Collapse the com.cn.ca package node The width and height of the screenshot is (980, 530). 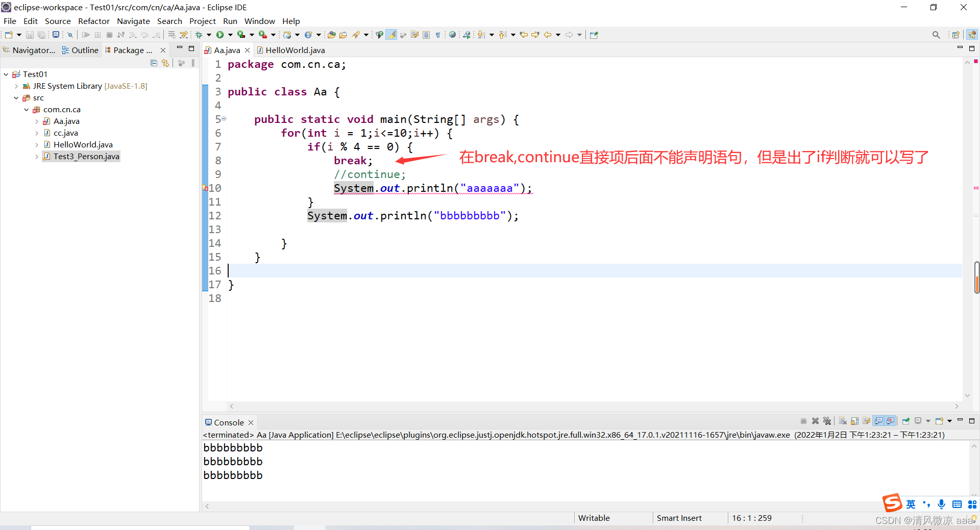pos(27,110)
